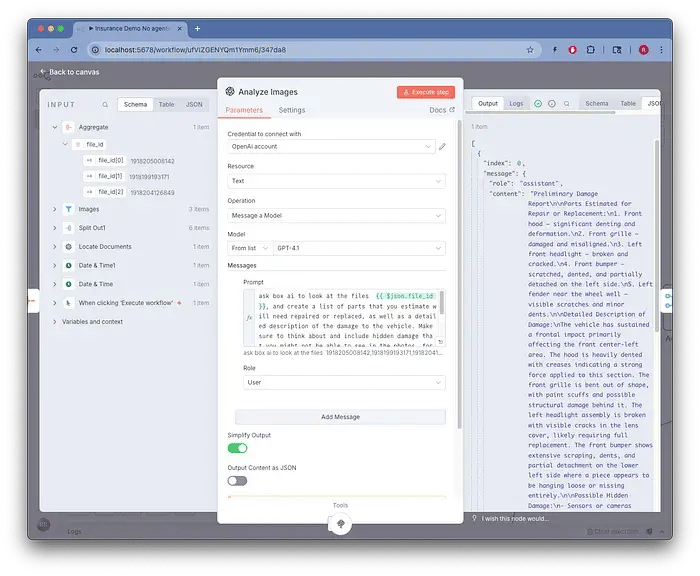This screenshot has width=700, height=576.
Task: Open the prompt expression editor expand icon
Action: pyautogui.click(x=440, y=342)
